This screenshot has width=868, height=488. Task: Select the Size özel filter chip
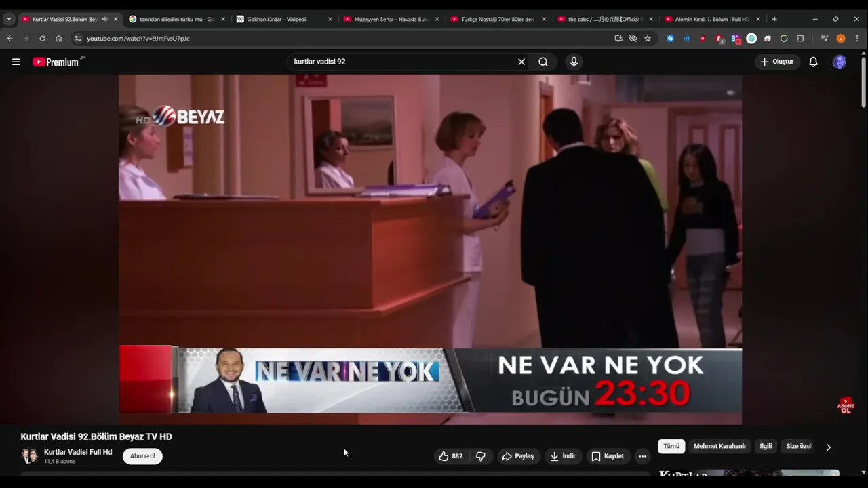[x=798, y=446]
